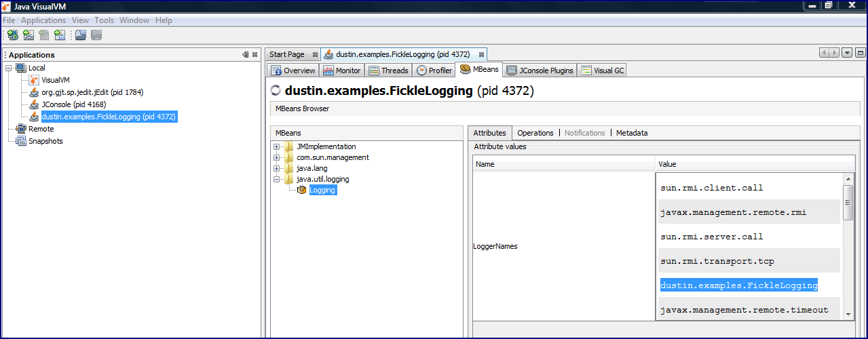This screenshot has width=868, height=339.
Task: Click the LoggerNames attribute cell
Action: click(x=564, y=246)
